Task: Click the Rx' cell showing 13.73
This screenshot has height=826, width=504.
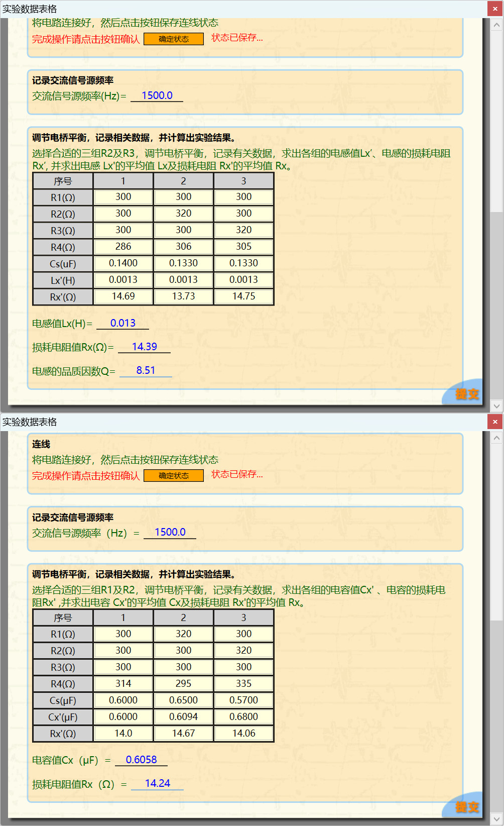Action: pyautogui.click(x=183, y=296)
